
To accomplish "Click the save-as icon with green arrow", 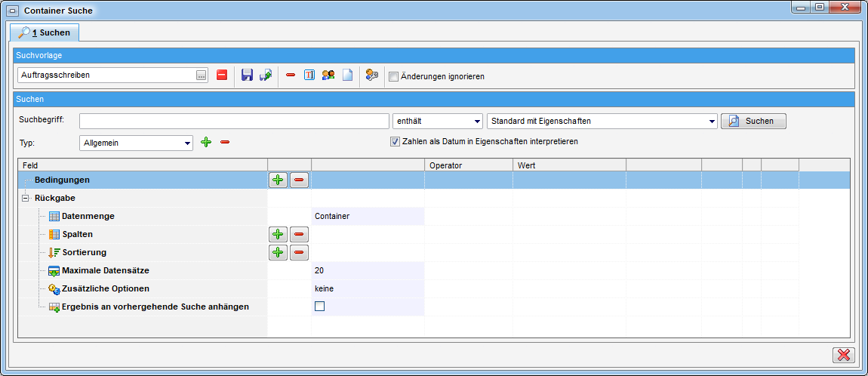I will (x=266, y=76).
